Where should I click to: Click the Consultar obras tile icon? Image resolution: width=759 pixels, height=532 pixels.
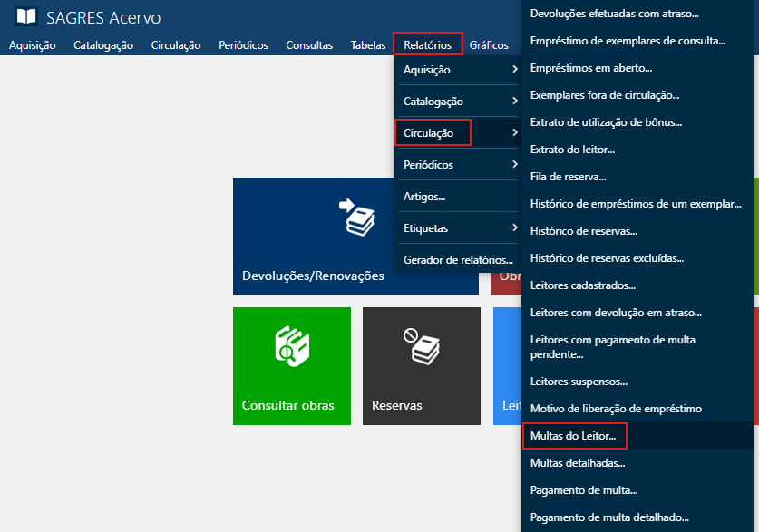pyautogui.click(x=292, y=347)
